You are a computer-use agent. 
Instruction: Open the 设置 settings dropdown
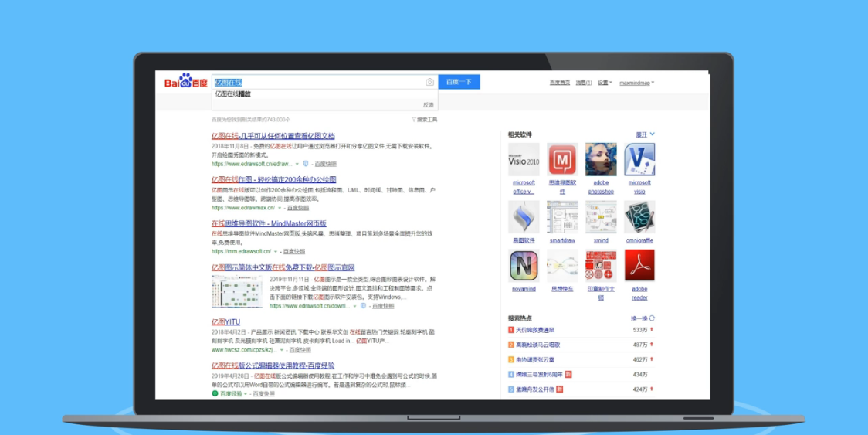[x=605, y=83]
